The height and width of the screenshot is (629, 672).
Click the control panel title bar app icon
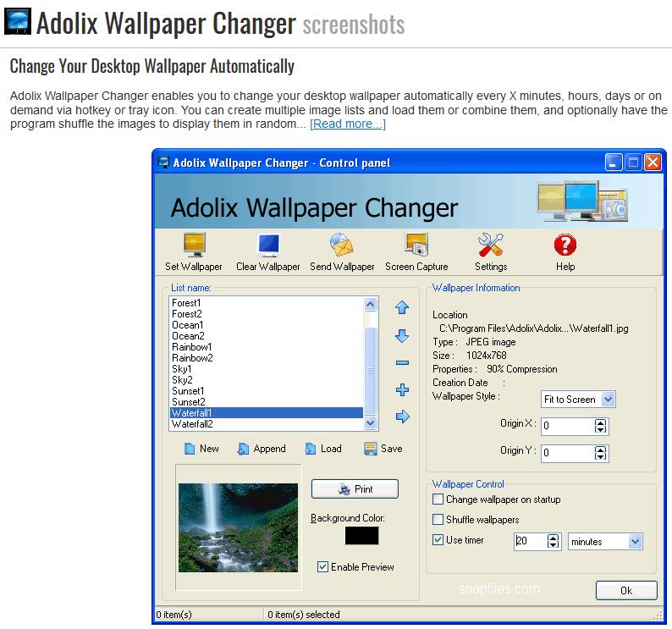[163, 163]
